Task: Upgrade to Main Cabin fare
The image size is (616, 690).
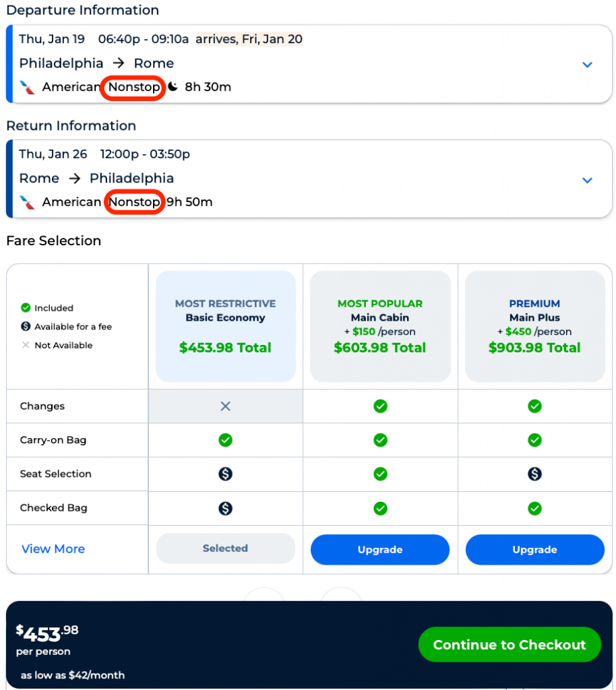Action: point(380,550)
